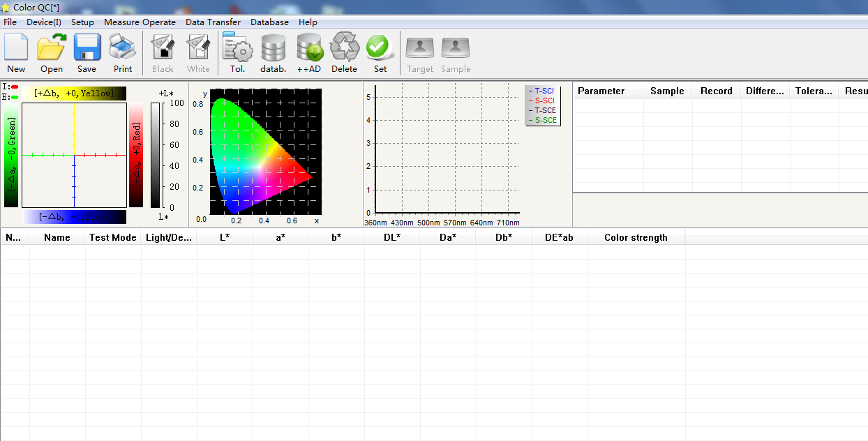Image resolution: width=868 pixels, height=441 pixels.
Task: Click the Sample measurement icon
Action: [x=456, y=47]
